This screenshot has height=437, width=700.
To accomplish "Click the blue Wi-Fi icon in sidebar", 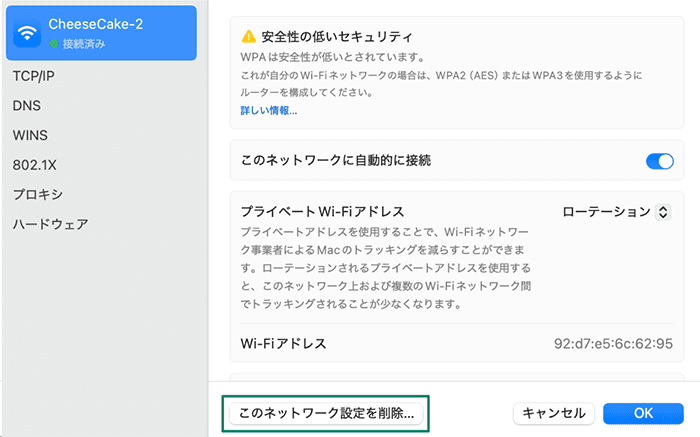I will (27, 33).
